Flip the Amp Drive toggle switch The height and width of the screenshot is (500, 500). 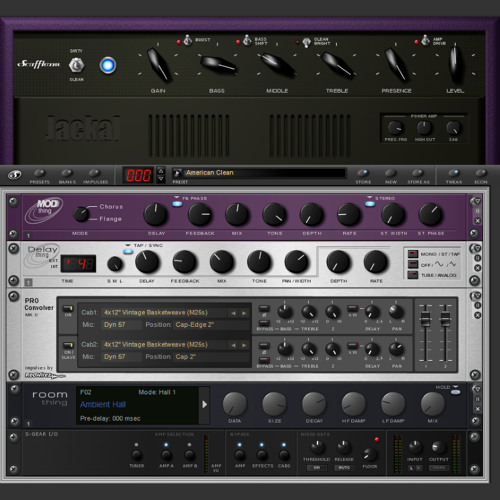[x=425, y=41]
